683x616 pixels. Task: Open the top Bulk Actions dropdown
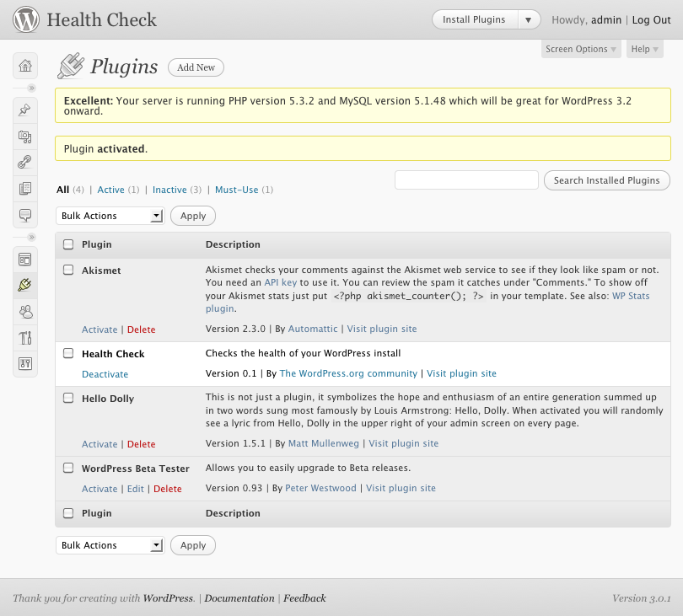pos(110,216)
